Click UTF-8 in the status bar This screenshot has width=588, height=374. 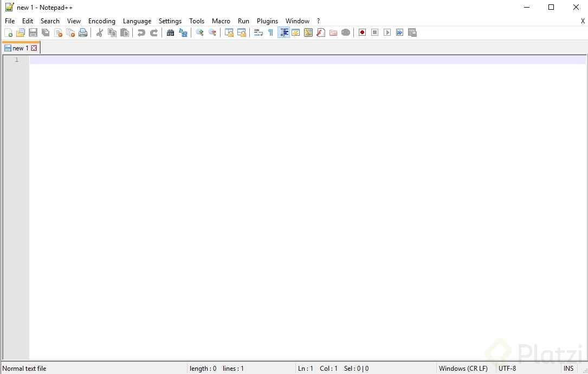[x=507, y=368]
